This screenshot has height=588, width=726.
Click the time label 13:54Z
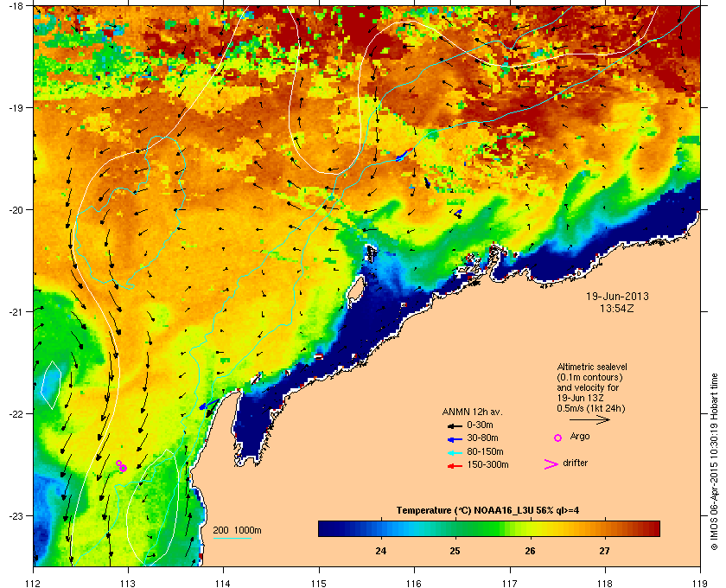click(x=617, y=308)
